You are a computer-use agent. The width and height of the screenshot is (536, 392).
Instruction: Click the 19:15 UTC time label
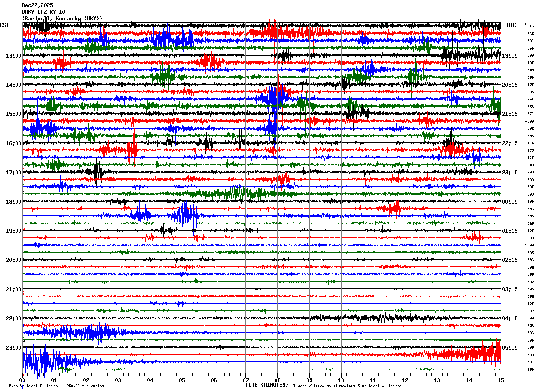click(x=510, y=56)
